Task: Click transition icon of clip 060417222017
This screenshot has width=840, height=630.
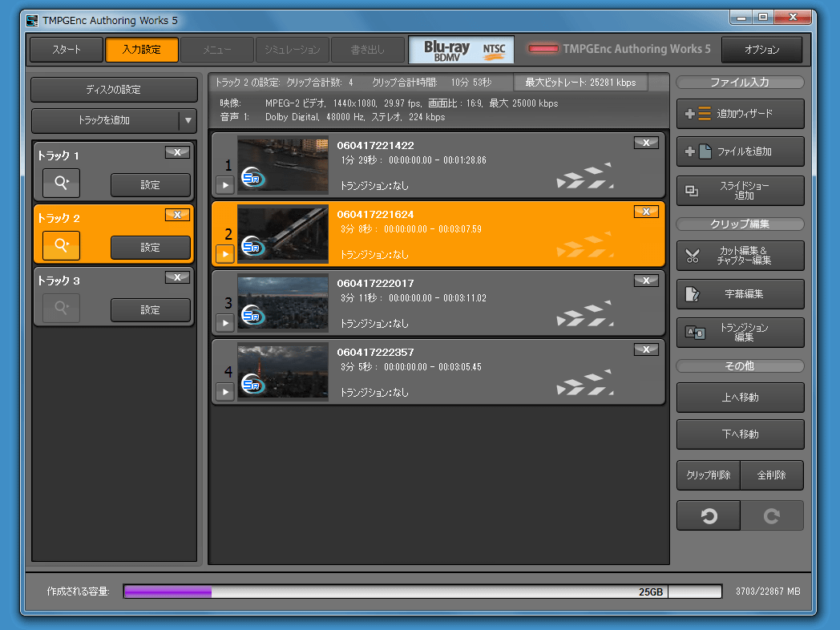Action: 585,314
